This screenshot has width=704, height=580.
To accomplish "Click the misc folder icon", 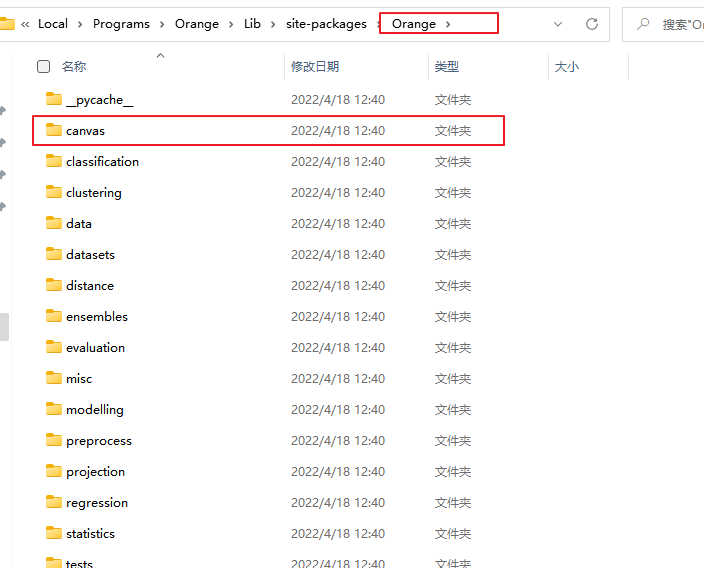I will 53,378.
